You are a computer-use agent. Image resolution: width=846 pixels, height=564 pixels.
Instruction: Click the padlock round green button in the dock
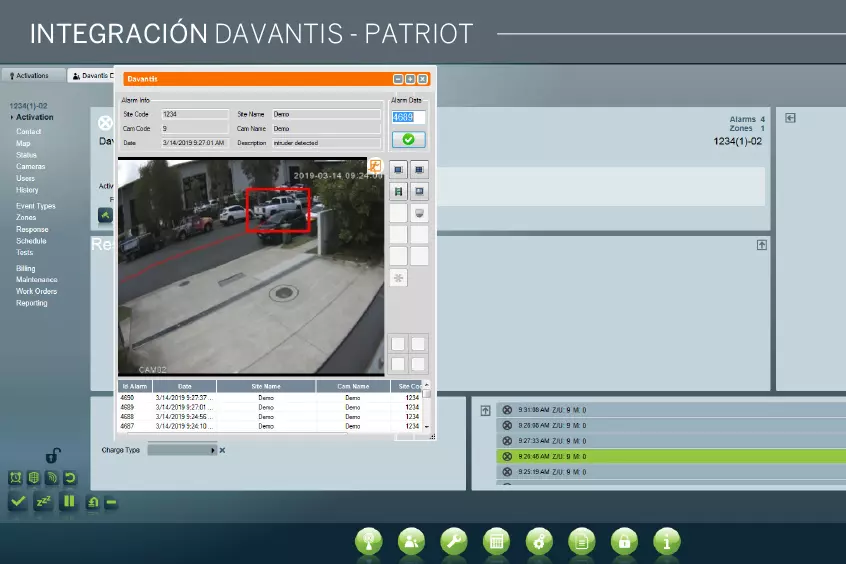[x=624, y=541]
